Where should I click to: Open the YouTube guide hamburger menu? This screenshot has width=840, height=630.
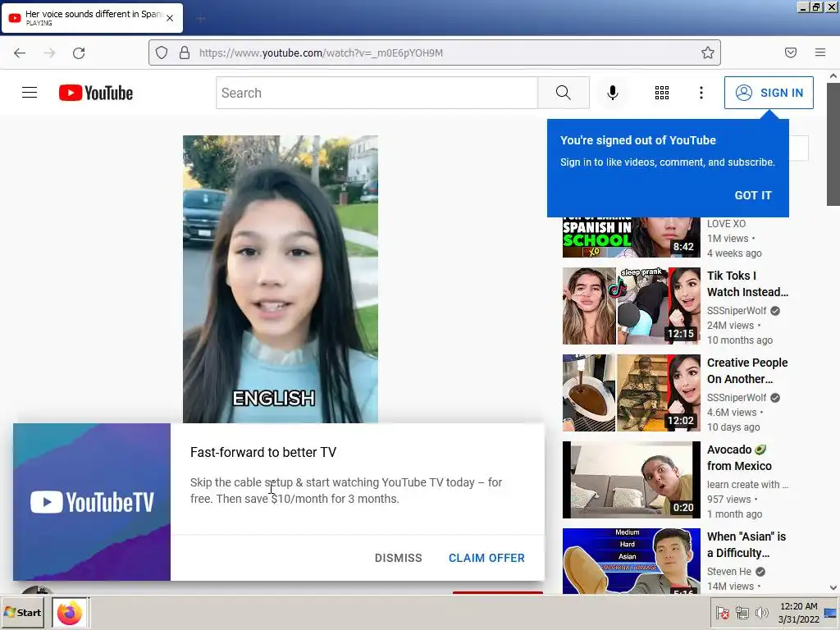click(x=30, y=93)
